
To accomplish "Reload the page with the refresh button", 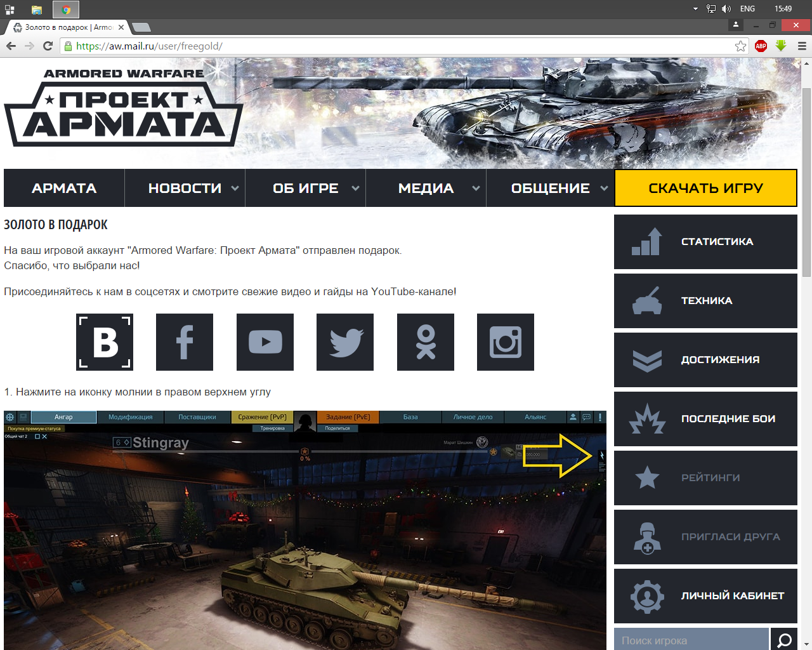I will point(48,46).
